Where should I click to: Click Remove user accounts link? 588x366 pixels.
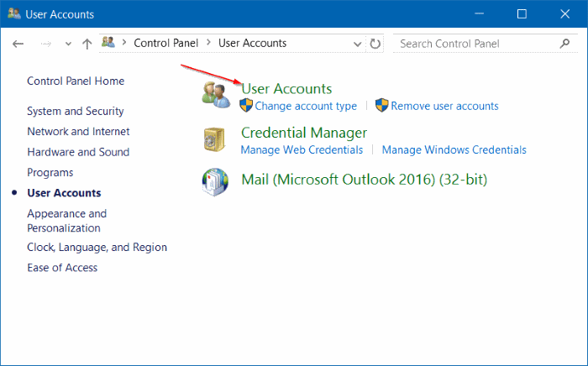tap(444, 106)
